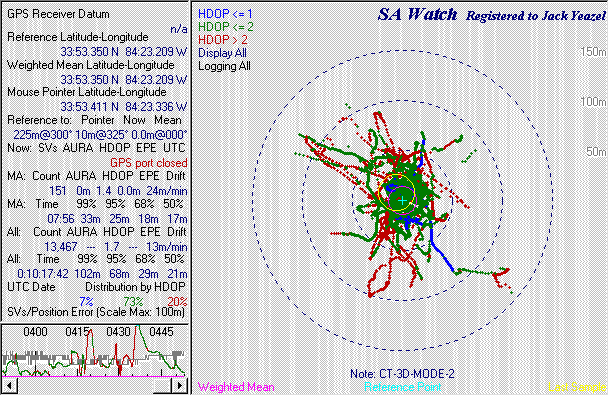
Task: Click the magenta Weighted Mean legend label
Action: tap(236, 387)
